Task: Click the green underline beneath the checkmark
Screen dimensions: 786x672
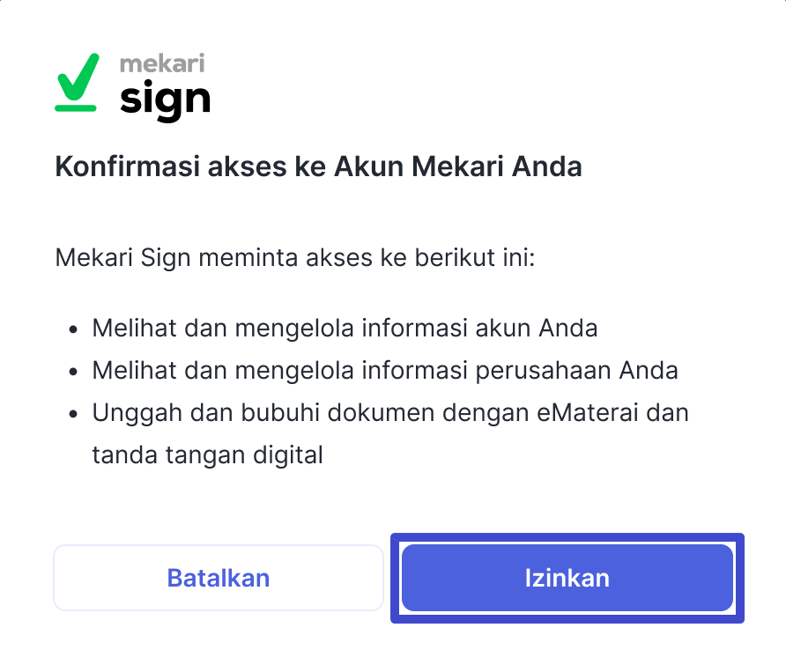Action: coord(75,108)
